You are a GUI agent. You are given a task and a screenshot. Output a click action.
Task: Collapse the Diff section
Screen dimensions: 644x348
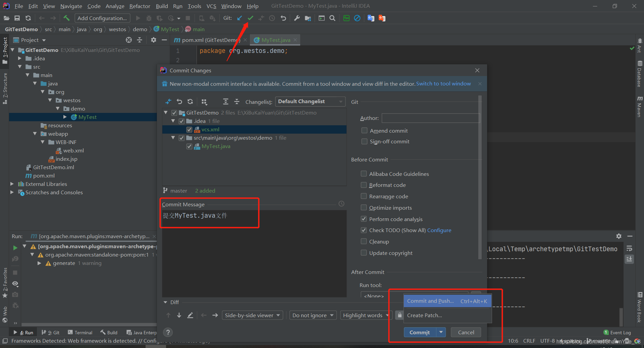165,302
